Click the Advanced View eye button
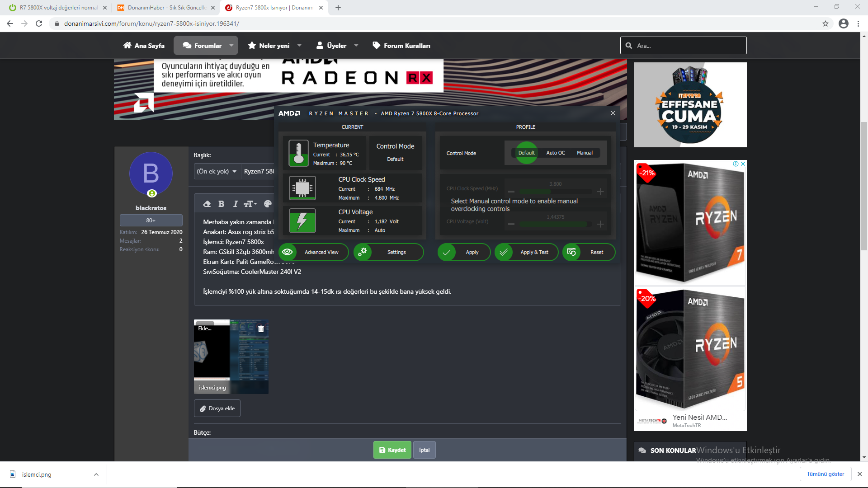 [313, 252]
